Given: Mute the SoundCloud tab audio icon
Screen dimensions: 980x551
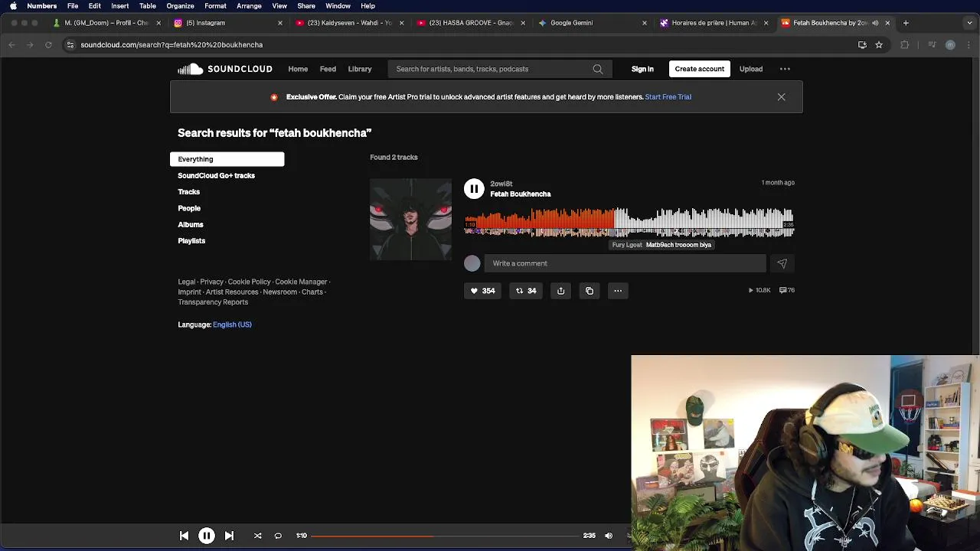Looking at the screenshot, I should (875, 23).
